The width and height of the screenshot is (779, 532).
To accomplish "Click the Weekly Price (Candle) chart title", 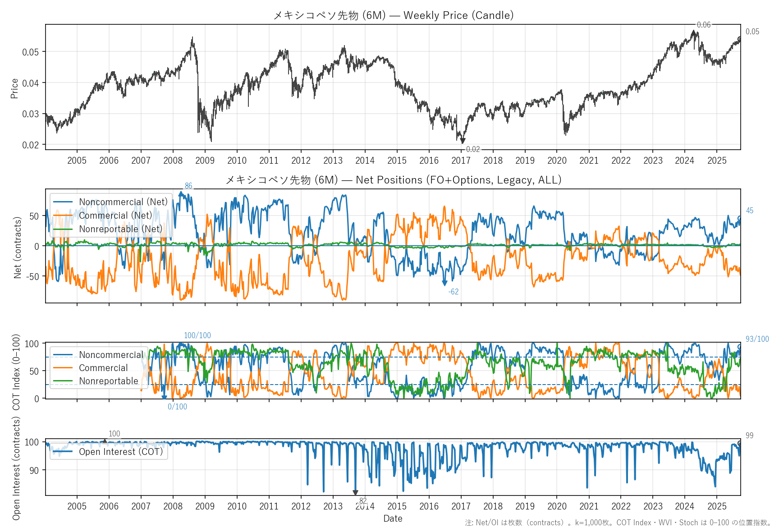I will click(393, 15).
